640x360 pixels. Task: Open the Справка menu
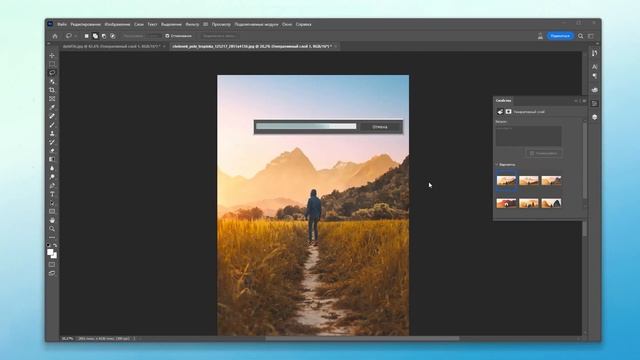[x=303, y=24]
